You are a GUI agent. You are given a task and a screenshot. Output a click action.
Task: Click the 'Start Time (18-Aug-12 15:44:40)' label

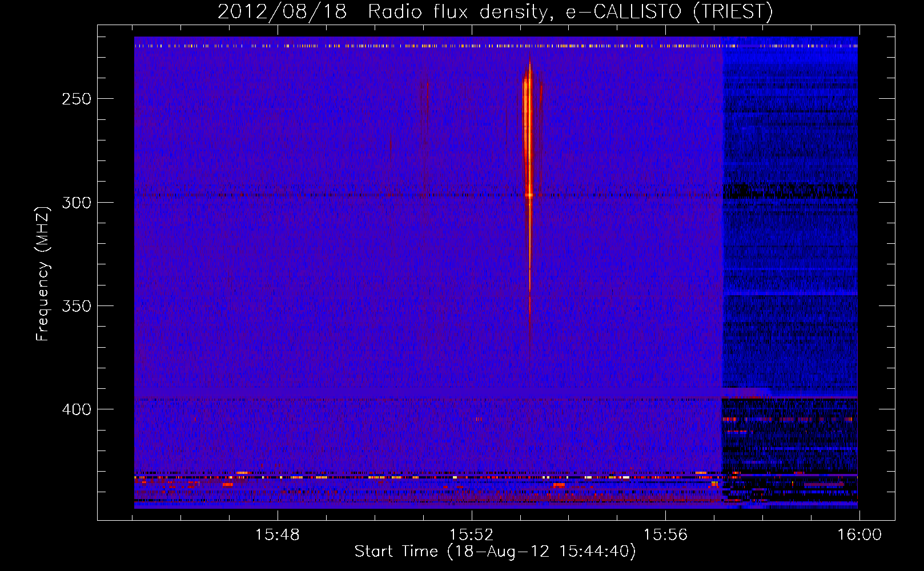pos(495,552)
